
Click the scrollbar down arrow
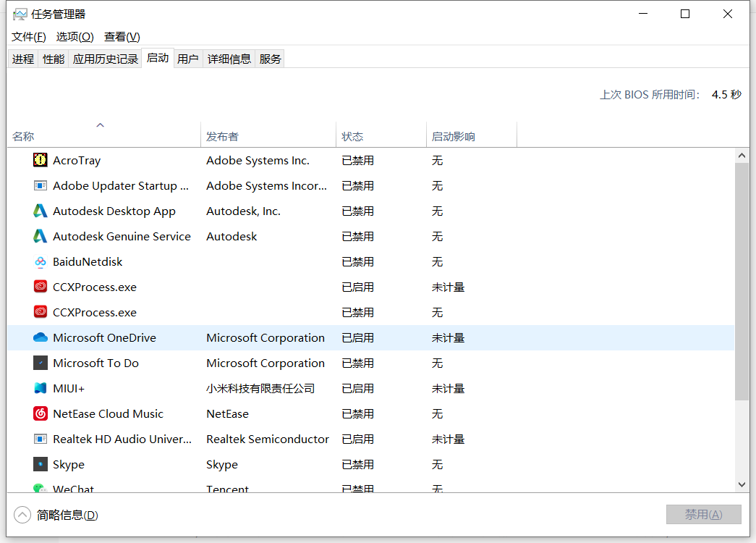click(742, 484)
